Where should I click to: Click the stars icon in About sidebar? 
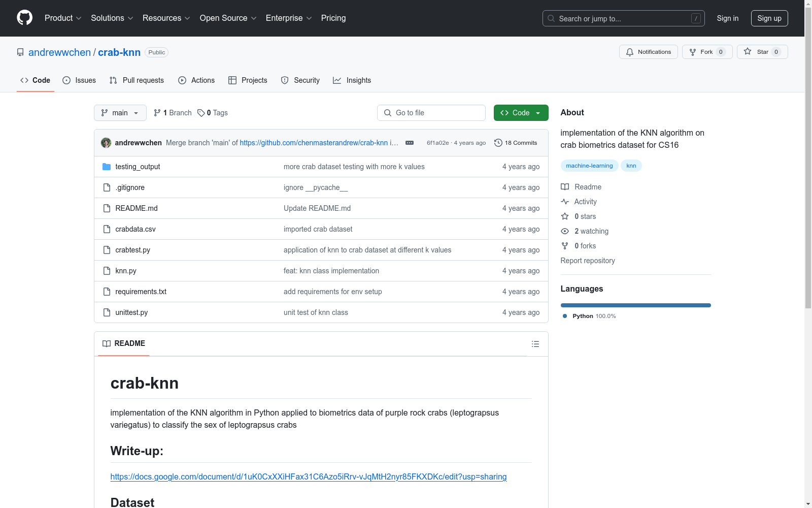(x=565, y=216)
